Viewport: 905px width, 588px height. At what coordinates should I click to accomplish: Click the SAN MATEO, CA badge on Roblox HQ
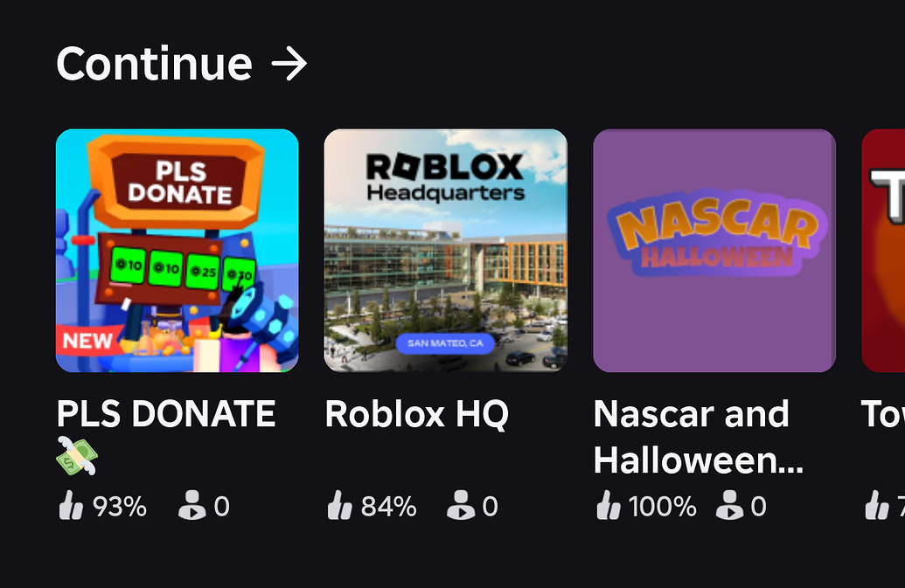click(446, 343)
